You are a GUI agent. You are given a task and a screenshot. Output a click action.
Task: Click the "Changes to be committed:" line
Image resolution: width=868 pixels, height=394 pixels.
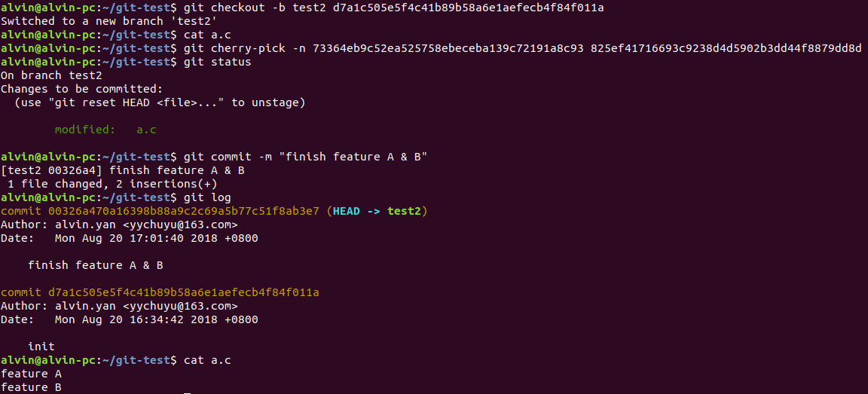coord(76,89)
